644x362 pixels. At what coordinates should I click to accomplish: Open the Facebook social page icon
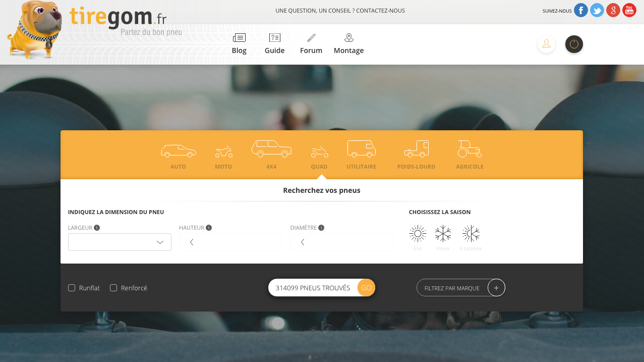(x=581, y=10)
